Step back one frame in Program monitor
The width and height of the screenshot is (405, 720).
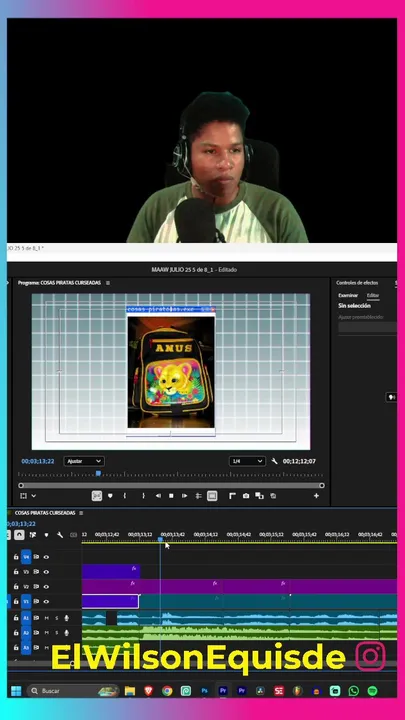coord(158,496)
